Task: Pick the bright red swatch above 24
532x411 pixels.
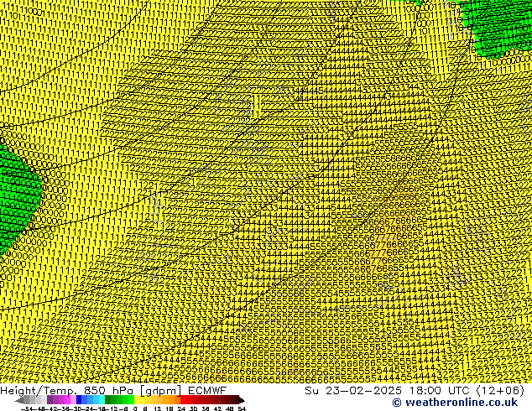Action: (183, 399)
